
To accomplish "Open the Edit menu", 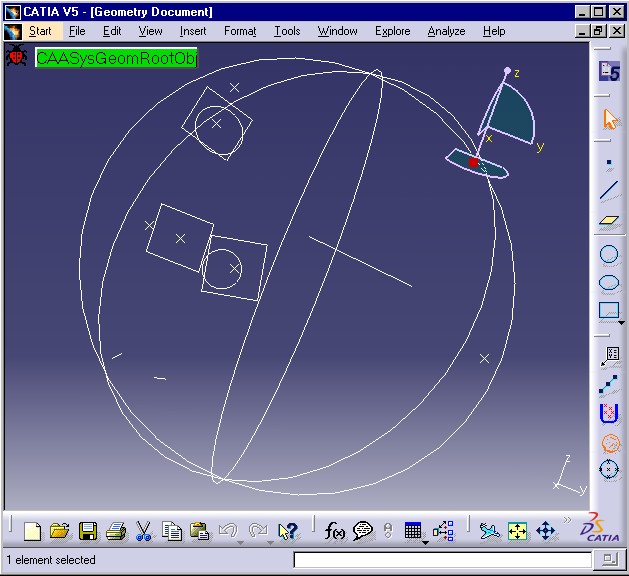I will pos(112,31).
